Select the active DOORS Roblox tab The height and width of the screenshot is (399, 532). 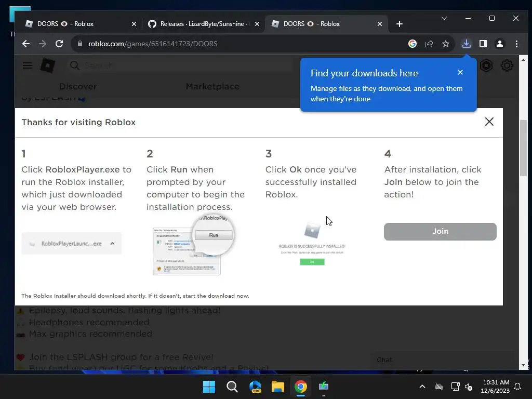(326, 24)
